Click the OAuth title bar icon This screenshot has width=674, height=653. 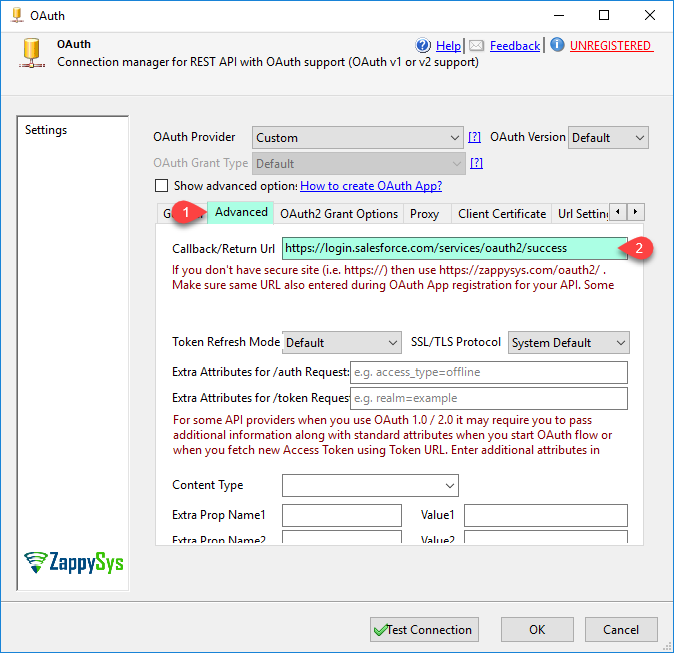[x=17, y=15]
